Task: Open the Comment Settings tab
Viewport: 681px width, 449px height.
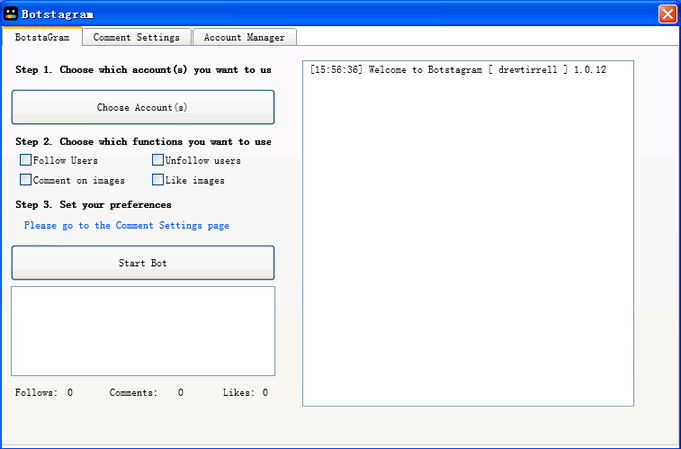Action: tap(136, 37)
